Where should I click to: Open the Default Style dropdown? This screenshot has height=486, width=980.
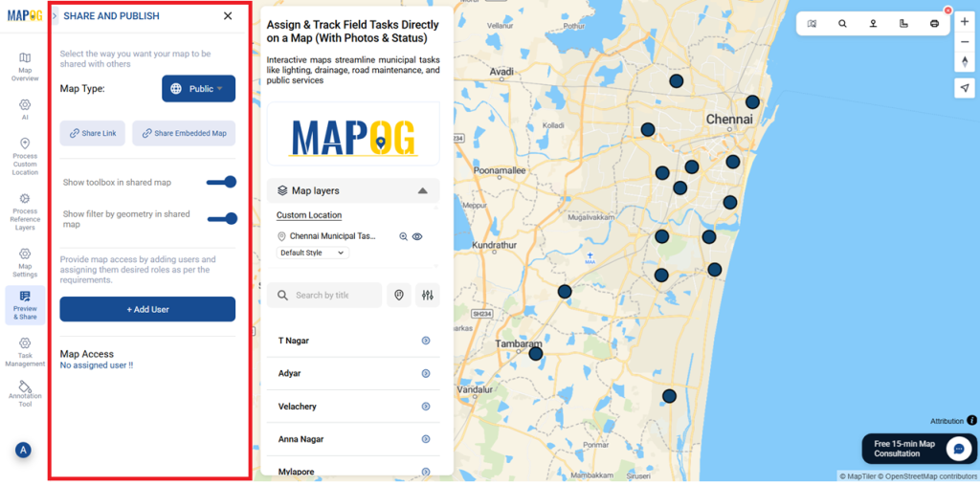(313, 253)
